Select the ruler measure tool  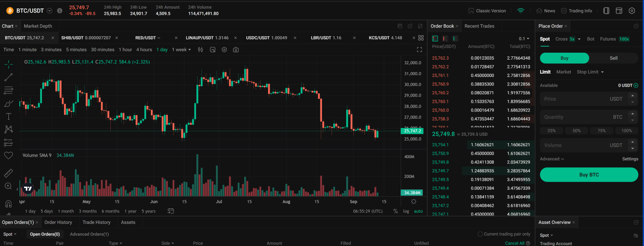click(x=8, y=173)
